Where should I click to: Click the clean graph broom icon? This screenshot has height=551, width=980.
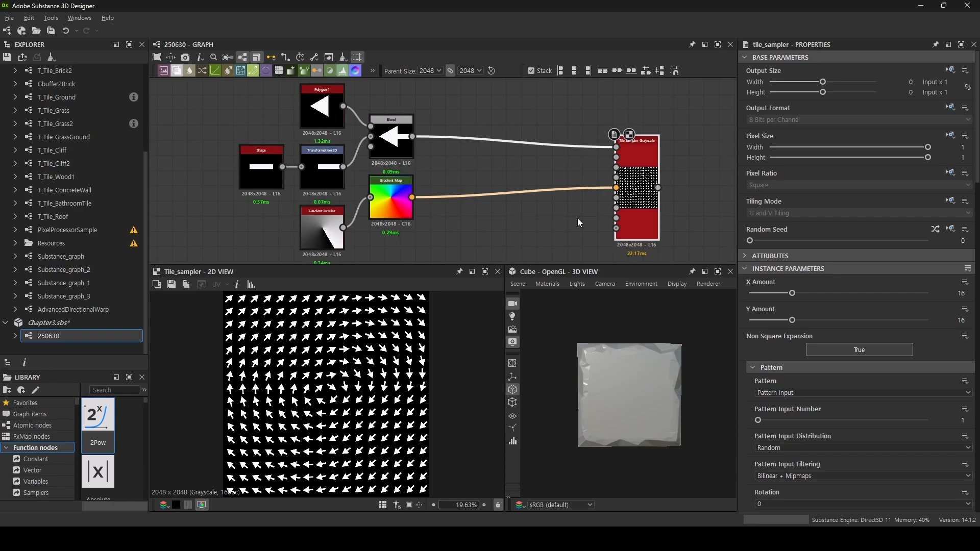coord(343,57)
